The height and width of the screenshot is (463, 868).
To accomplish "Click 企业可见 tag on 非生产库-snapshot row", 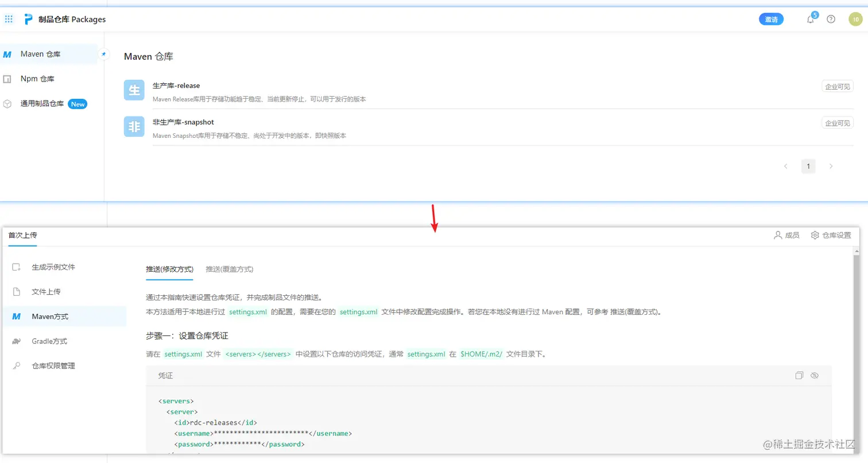I will pos(838,123).
